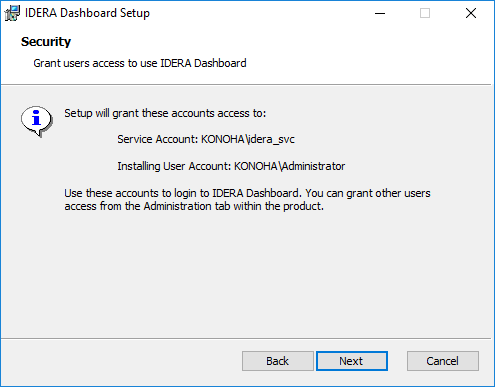Click the KONOHA\Administrator account name
495x387 pixels.
(x=290, y=166)
